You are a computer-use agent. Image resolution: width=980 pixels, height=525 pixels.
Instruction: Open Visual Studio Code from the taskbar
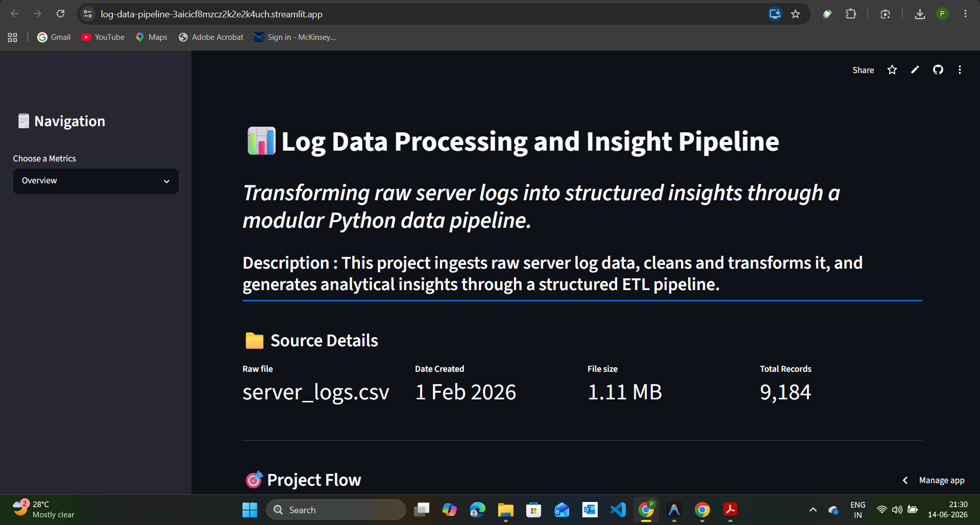[x=618, y=510]
